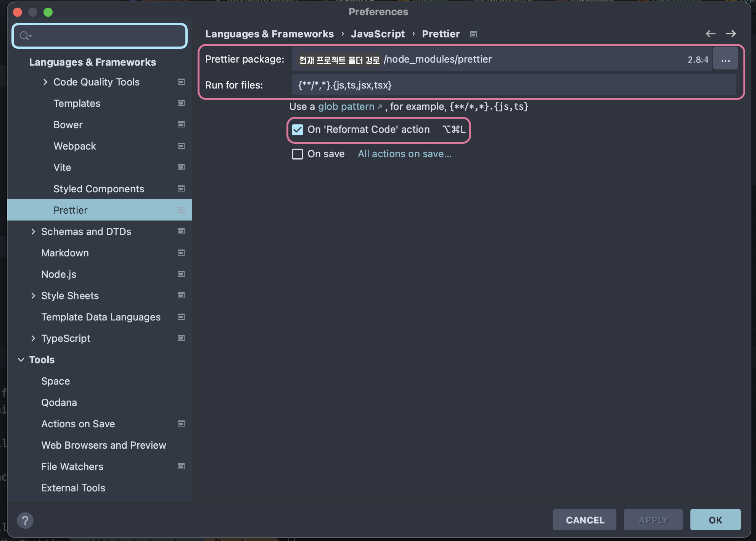Click project-level icon next to Prettier breadcrumb
The height and width of the screenshot is (541, 756).
(473, 34)
